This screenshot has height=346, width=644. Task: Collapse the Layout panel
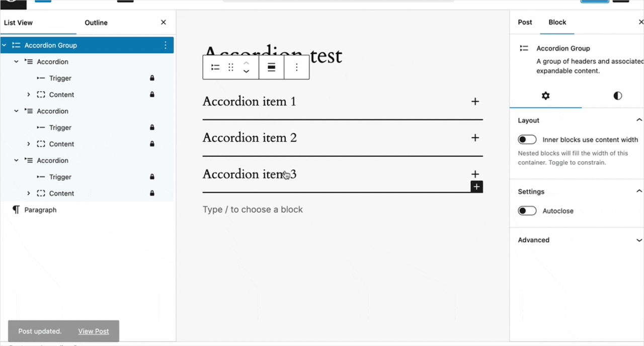tap(638, 120)
